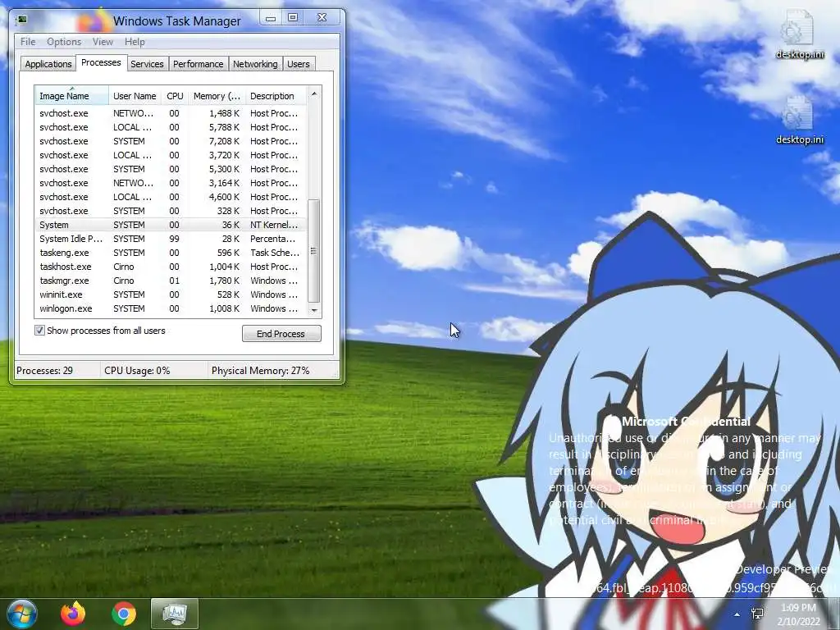Viewport: 840px width, 630px height.
Task: Select svchost.exe row using 7,208 K
Action: (x=171, y=141)
